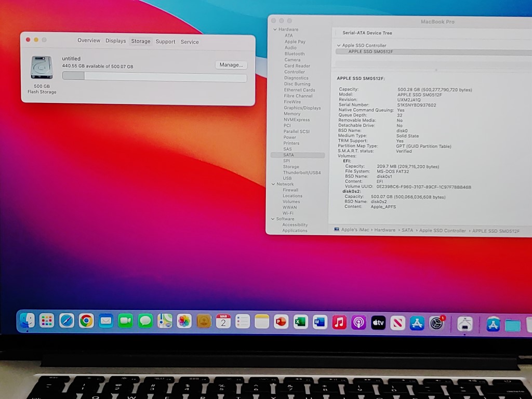Select Card Reader in the sidebar
The width and height of the screenshot is (532, 399).
[297, 66]
